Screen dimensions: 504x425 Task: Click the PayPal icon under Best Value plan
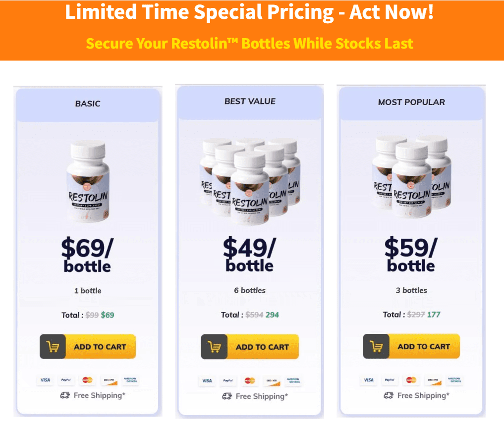[228, 381]
